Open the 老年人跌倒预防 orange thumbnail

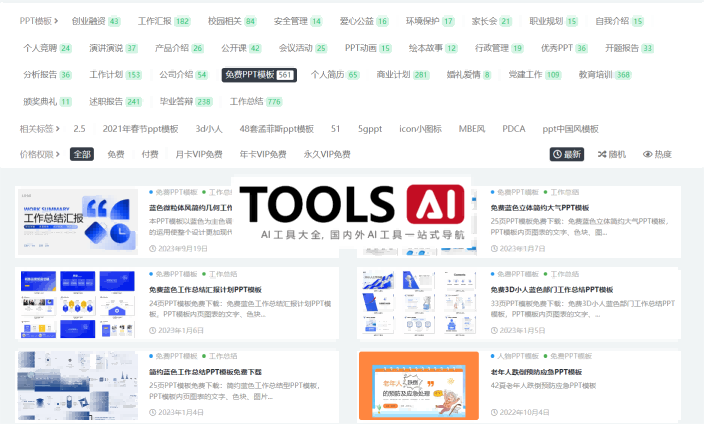pyautogui.click(x=409, y=384)
